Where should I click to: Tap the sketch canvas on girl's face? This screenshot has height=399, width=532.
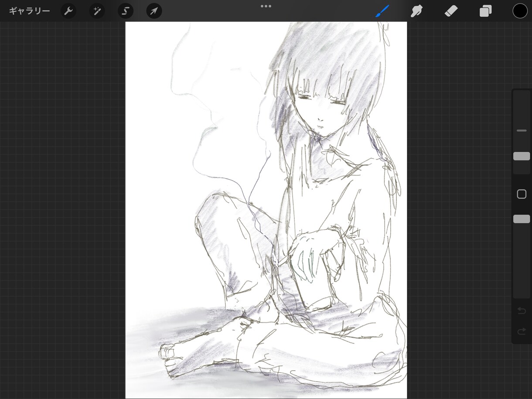click(x=321, y=109)
